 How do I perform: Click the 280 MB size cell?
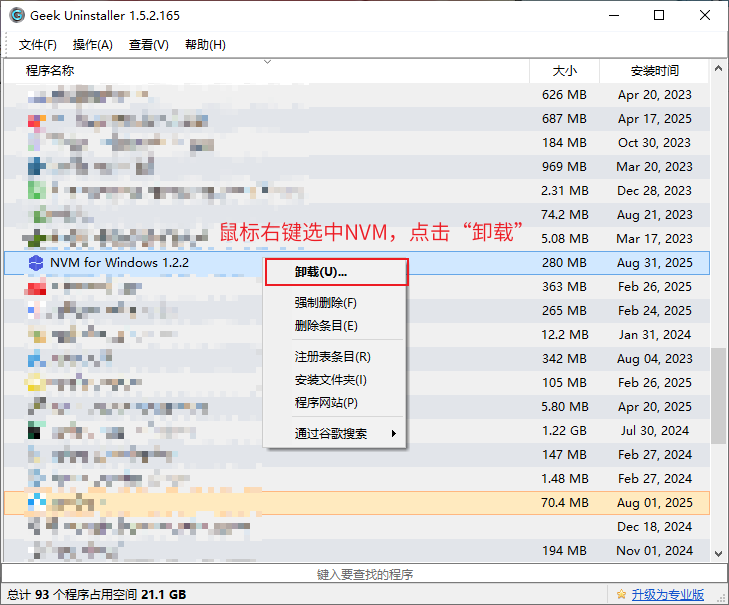pos(564,263)
